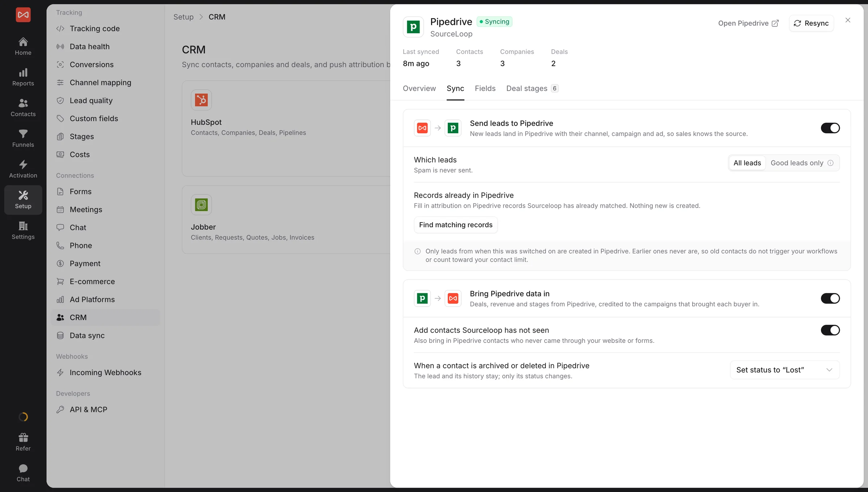Toggle Bring Pipedrive data in switch

[830, 298]
